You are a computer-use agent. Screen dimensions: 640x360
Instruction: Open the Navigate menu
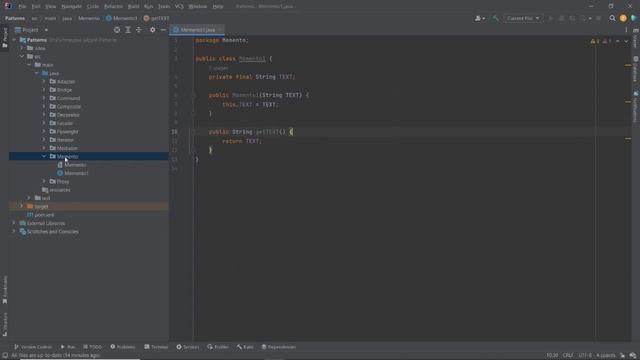pos(71,7)
